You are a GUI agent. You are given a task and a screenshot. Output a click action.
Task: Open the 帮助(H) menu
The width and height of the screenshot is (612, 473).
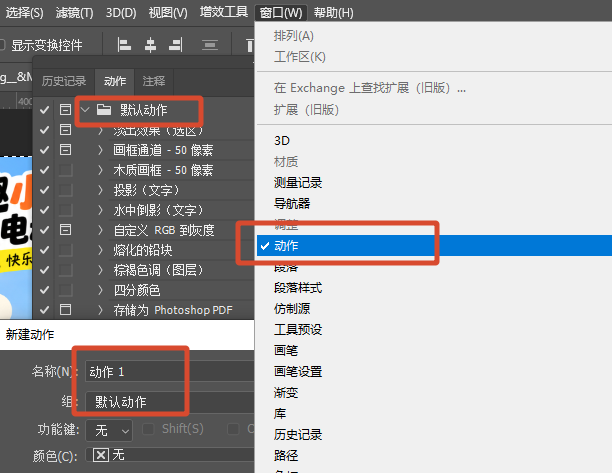(333, 12)
